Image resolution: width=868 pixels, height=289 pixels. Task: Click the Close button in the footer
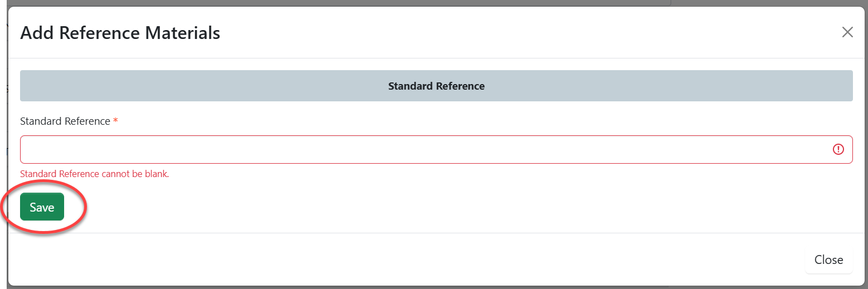coord(828,260)
